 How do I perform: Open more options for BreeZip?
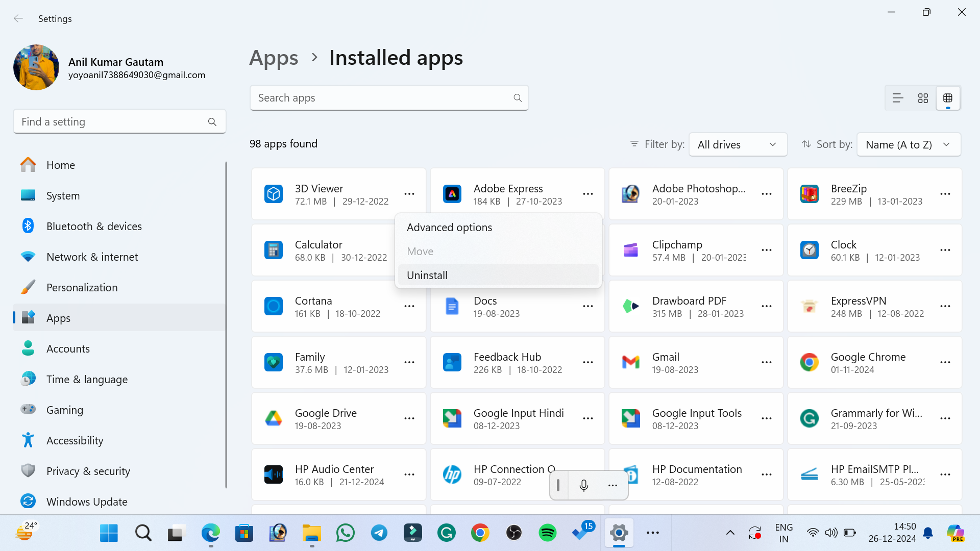945,194
